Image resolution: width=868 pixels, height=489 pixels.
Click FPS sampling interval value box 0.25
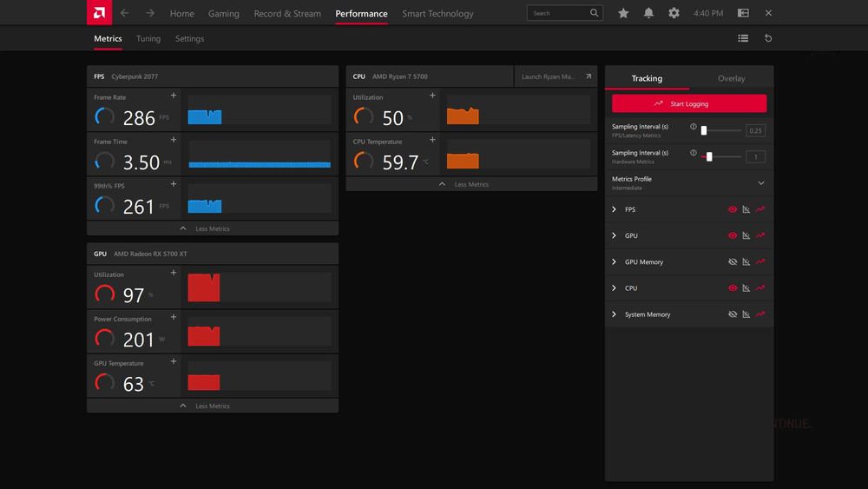click(756, 130)
